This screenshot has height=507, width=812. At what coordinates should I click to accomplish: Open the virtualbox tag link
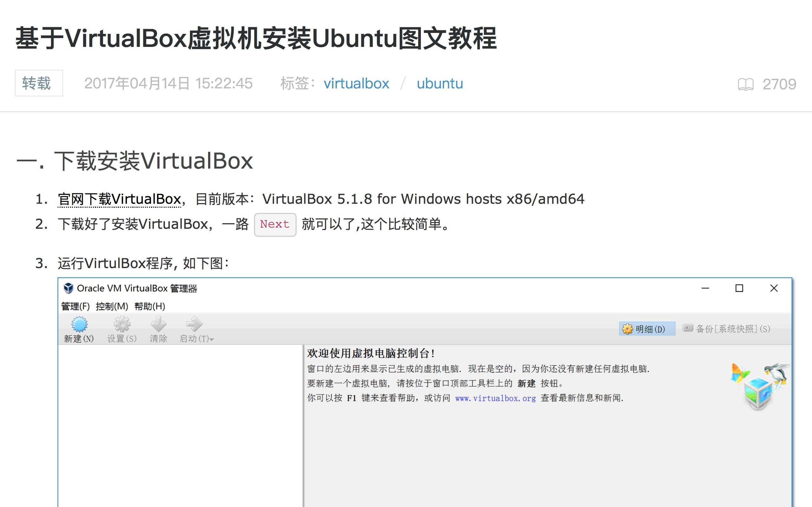(356, 83)
